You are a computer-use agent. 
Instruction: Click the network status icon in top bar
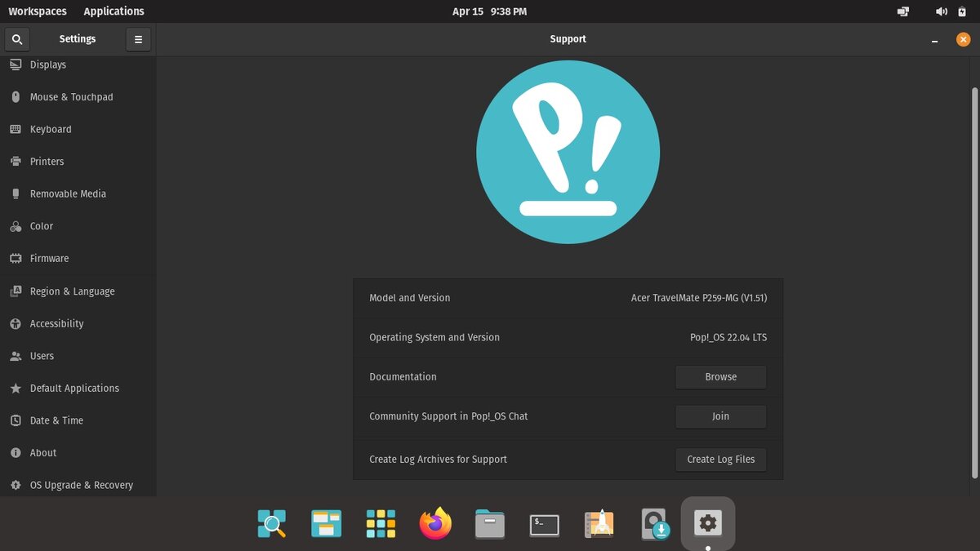point(903,11)
